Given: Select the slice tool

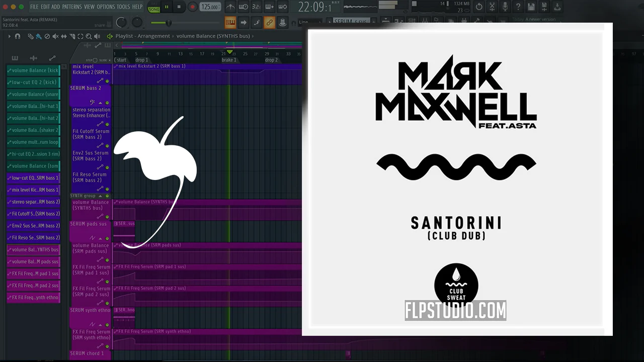Looking at the screenshot, I should (x=72, y=36).
